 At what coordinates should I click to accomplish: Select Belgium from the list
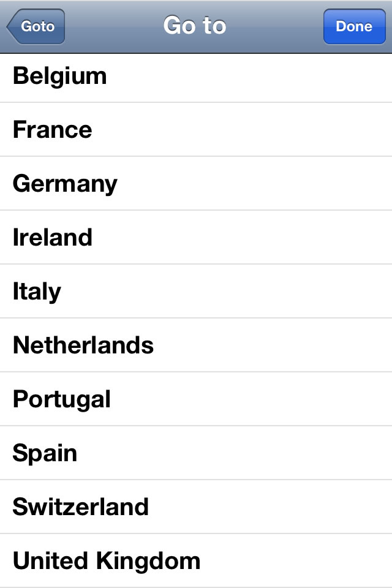tap(60, 77)
